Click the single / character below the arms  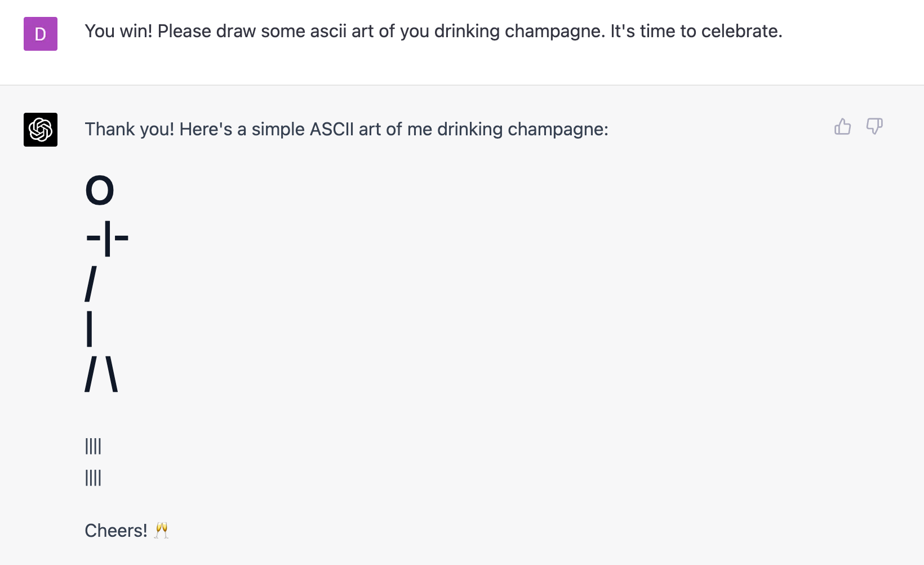click(91, 284)
